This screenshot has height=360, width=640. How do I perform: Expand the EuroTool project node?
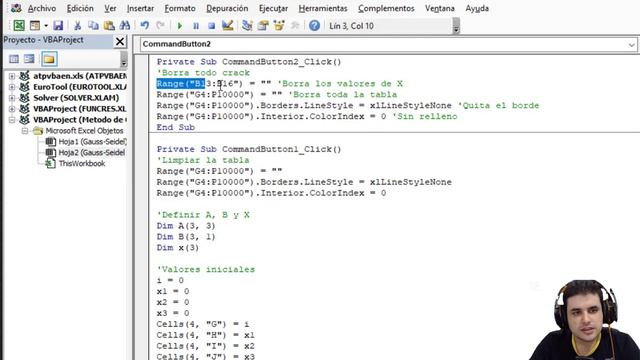(x=12, y=87)
